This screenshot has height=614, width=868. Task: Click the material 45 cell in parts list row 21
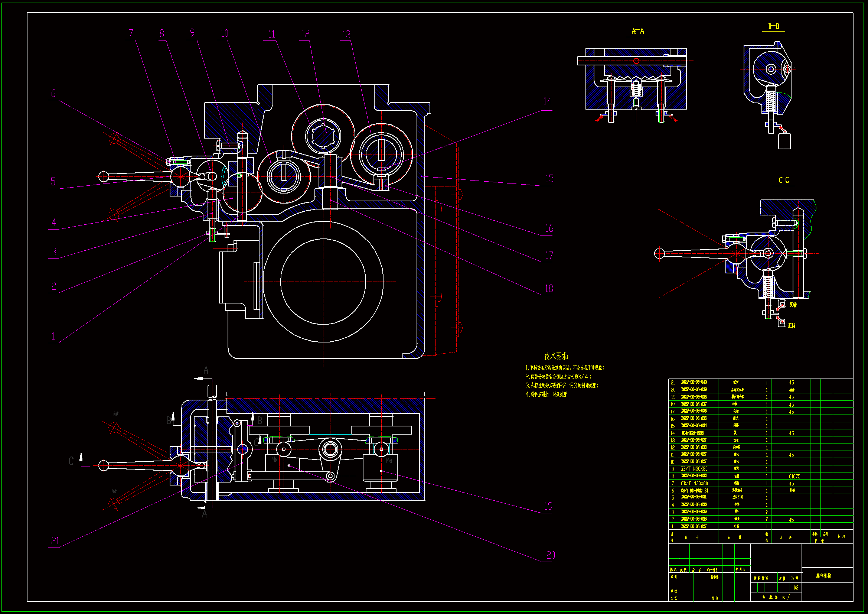(791, 383)
